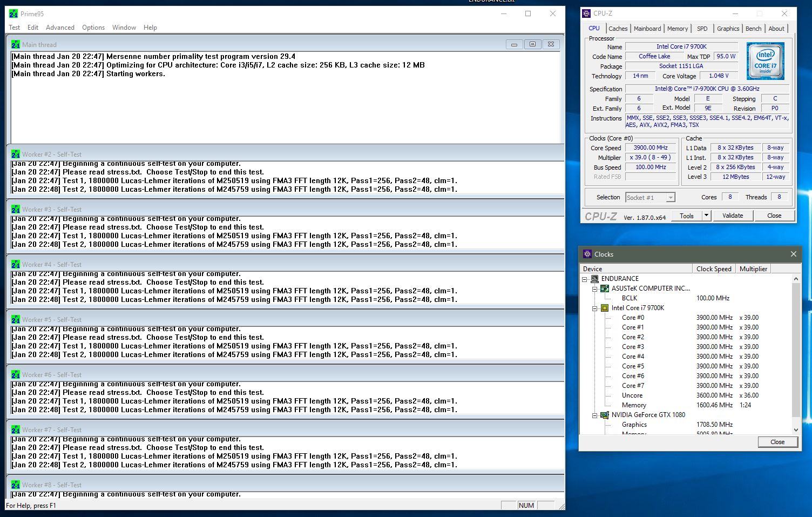Switch to the About tab in CPU-Z
Viewport: 812px width, 517px height.
coord(776,29)
